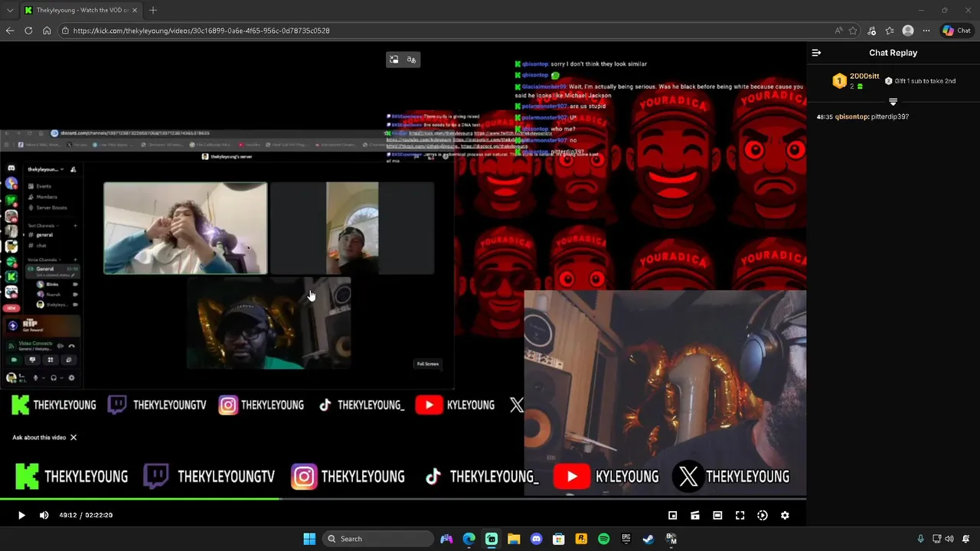
Task: Click the URL address bar
Action: (444, 31)
